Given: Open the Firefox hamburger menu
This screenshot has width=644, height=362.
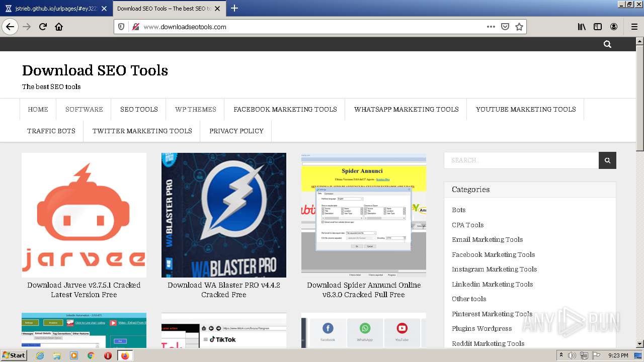Looking at the screenshot, I should click(634, 27).
